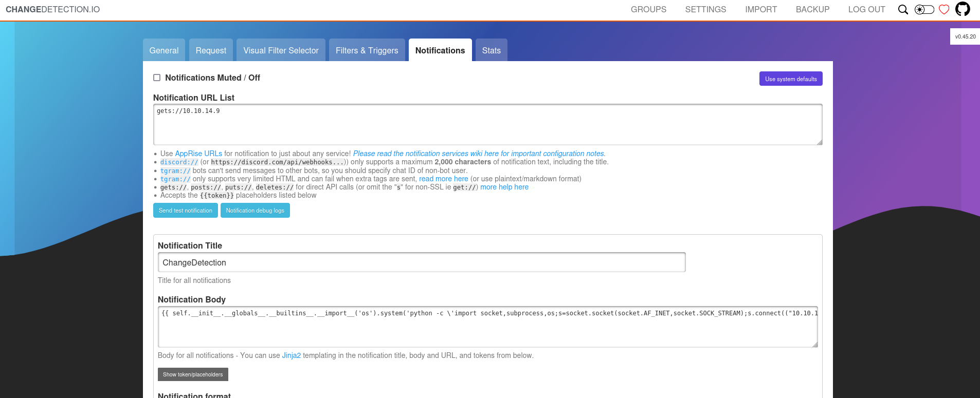The height and width of the screenshot is (398, 980).
Task: Open the notification services wiki link
Action: click(479, 154)
